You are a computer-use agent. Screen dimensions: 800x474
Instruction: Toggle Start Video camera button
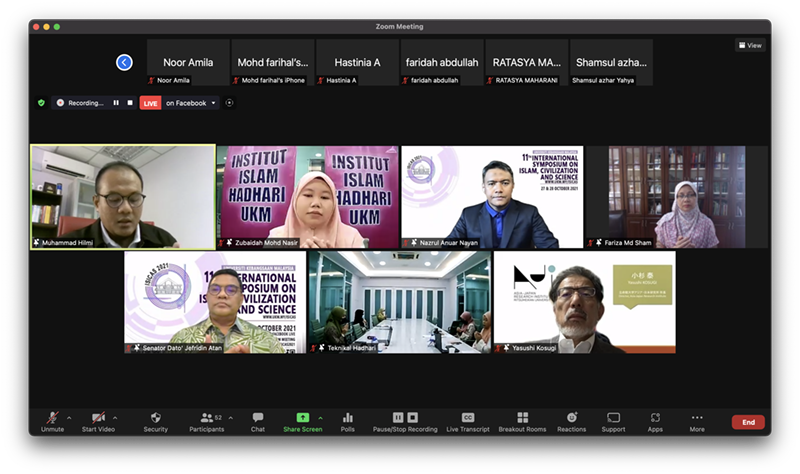(x=98, y=420)
